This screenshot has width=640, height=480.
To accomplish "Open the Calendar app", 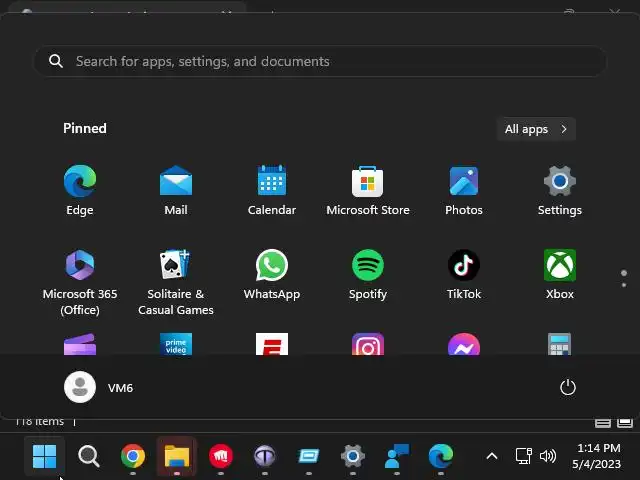I will pyautogui.click(x=272, y=190).
